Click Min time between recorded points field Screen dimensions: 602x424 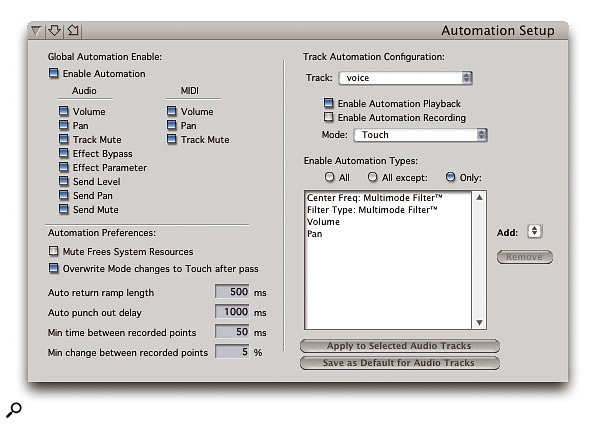click(232, 332)
